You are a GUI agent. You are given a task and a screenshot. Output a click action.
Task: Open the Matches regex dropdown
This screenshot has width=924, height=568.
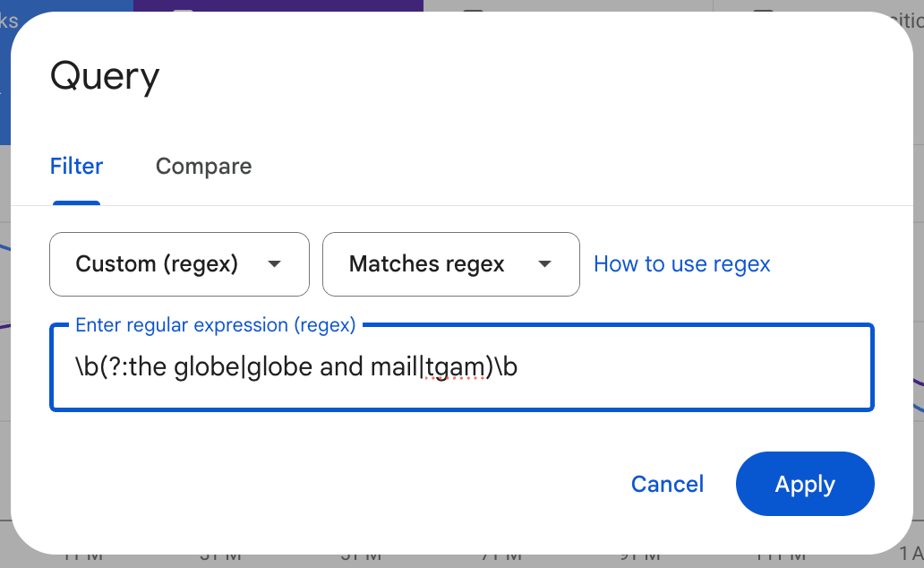click(450, 264)
